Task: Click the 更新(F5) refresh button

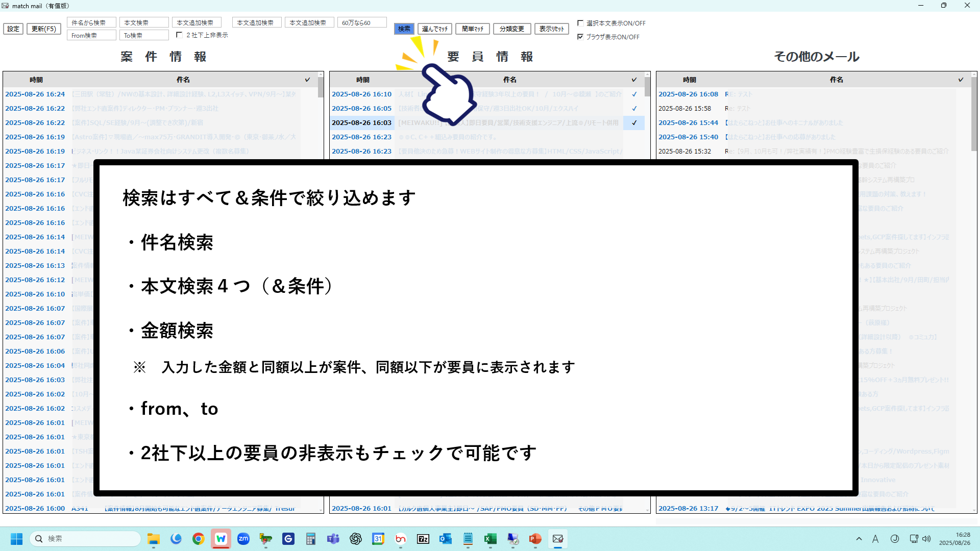Action: click(44, 29)
